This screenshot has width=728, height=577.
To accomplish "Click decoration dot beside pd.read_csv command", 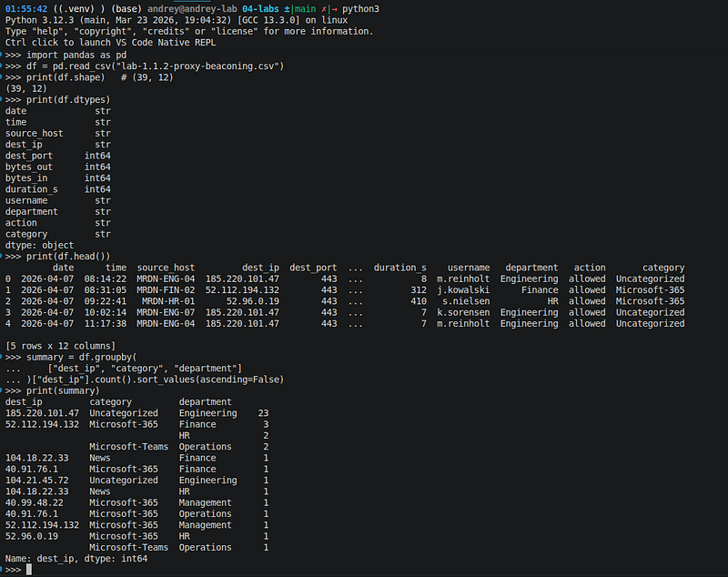I will (x=1, y=66).
